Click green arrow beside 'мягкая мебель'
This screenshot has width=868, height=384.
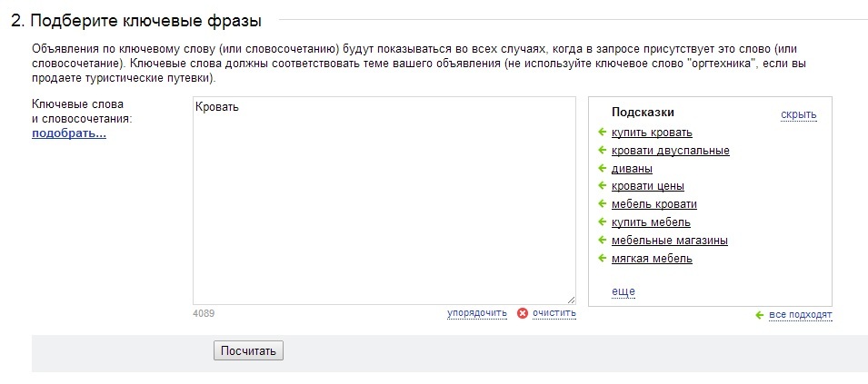[603, 258]
